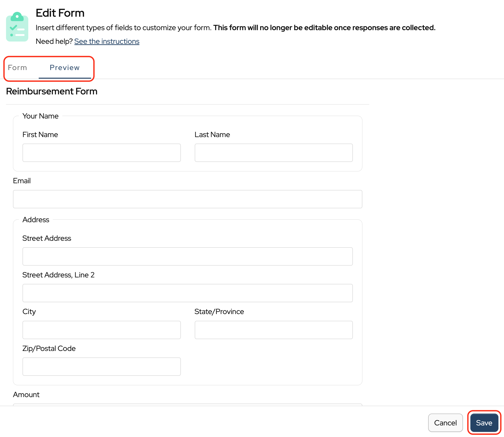Focus the State/Province text field
The height and width of the screenshot is (437, 504).
pyautogui.click(x=274, y=330)
